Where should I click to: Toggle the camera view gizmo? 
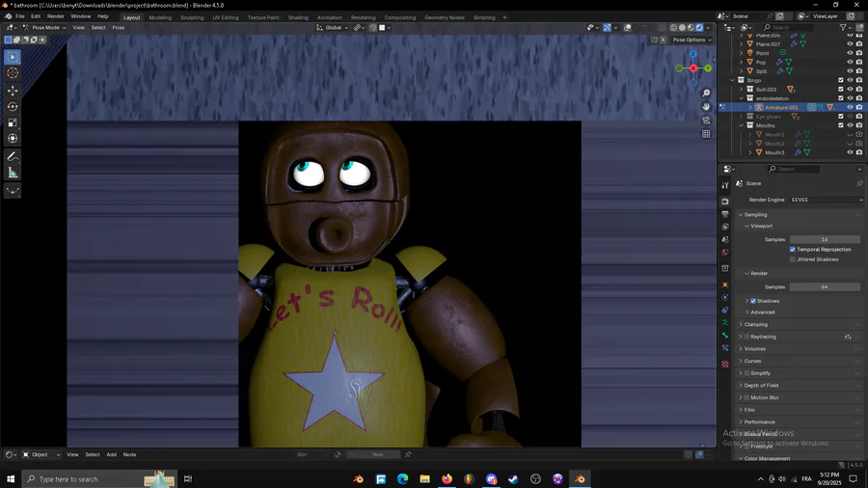click(706, 120)
